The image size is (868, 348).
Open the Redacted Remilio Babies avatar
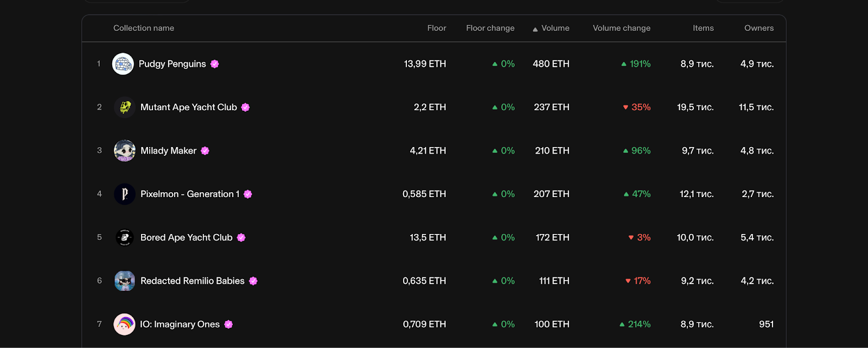125,281
